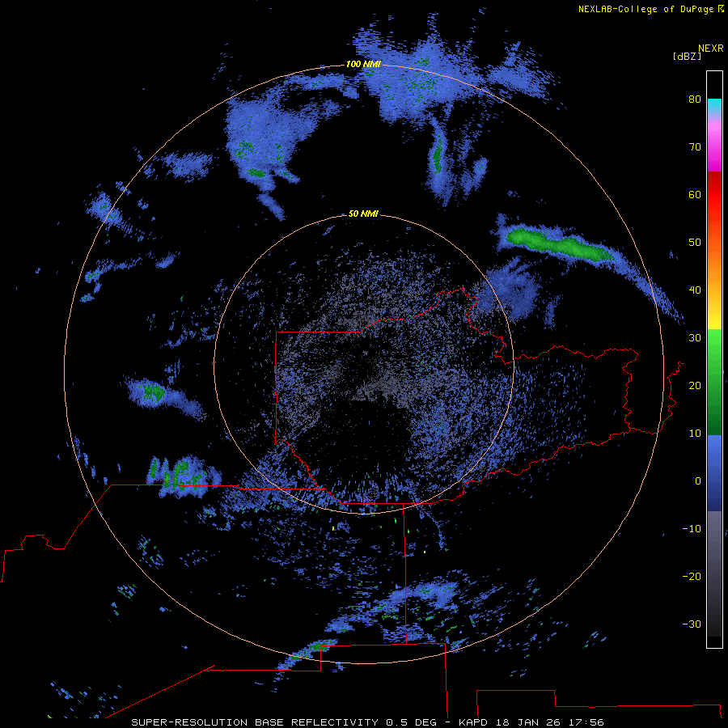
Task: Click the NEXR label above color scale
Action: click(x=710, y=49)
